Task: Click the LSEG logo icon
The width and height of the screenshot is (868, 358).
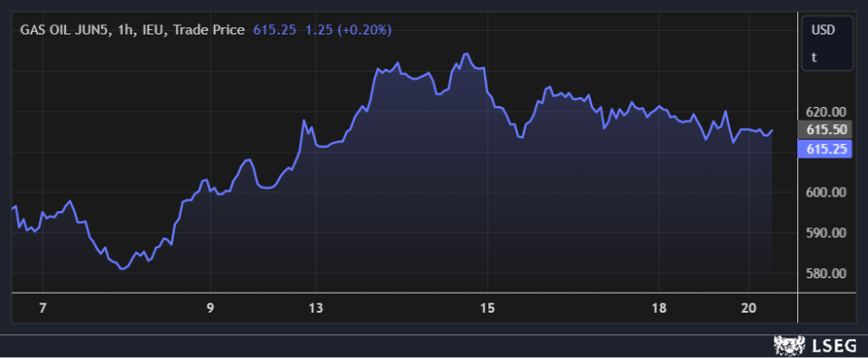Action: tap(790, 346)
